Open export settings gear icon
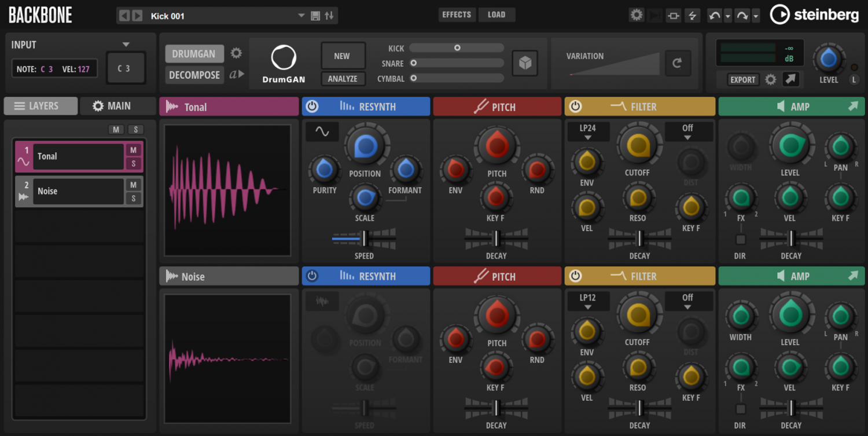 (x=771, y=79)
